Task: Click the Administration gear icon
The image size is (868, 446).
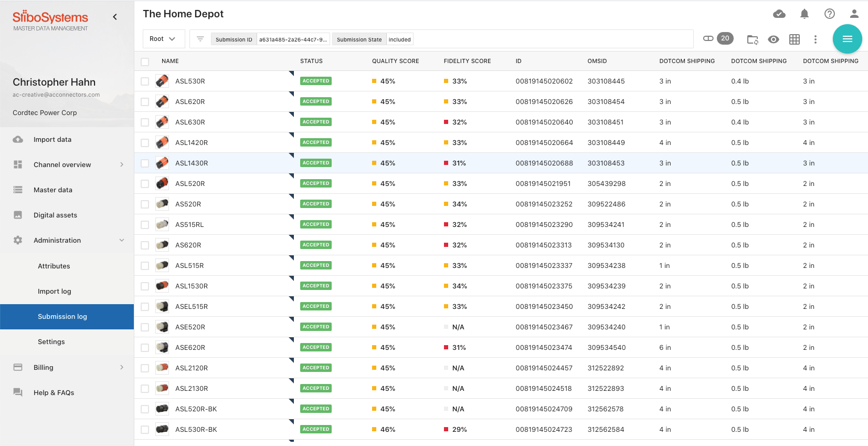Action: [18, 240]
